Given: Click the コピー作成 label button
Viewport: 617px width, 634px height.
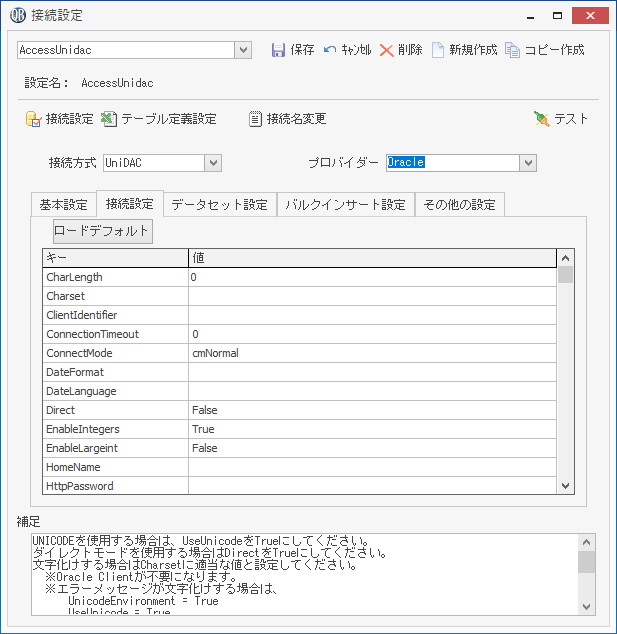Looking at the screenshot, I should pos(554,50).
